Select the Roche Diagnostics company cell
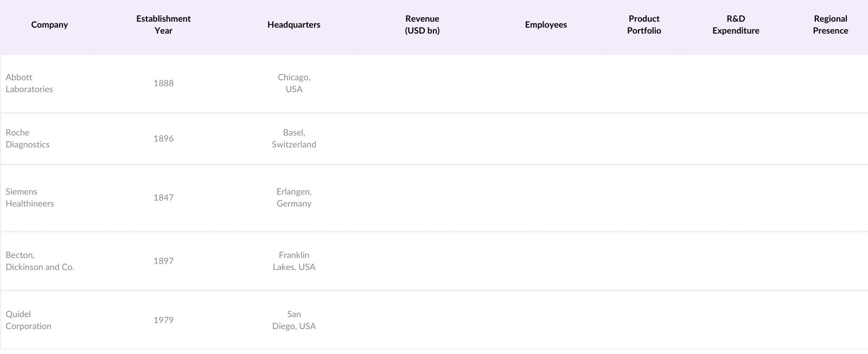Viewport: 868px width, 354px height. coord(28,139)
